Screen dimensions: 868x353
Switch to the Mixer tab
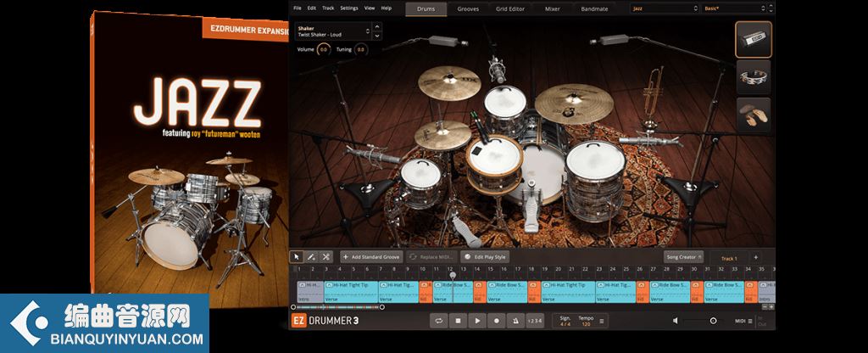552,8
